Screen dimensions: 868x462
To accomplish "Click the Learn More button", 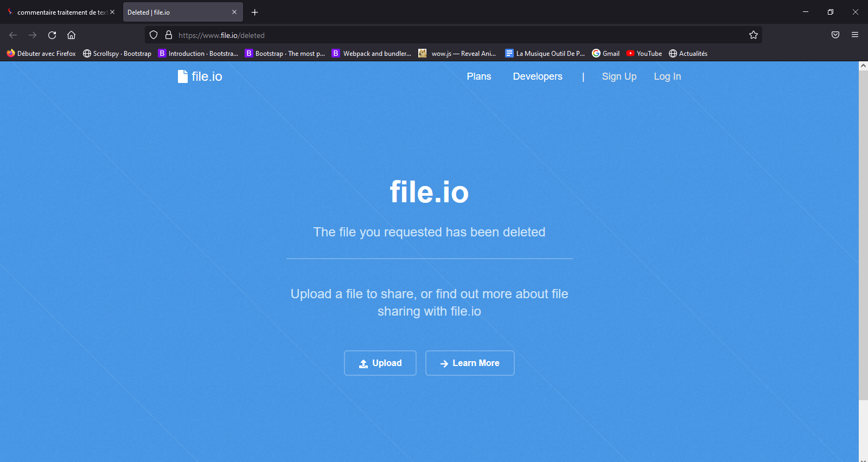I will [x=470, y=363].
